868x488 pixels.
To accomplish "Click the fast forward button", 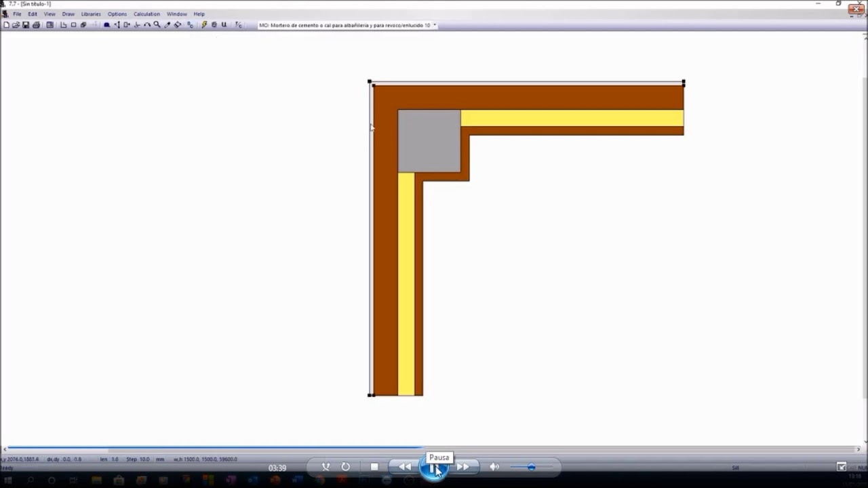I will (x=462, y=467).
